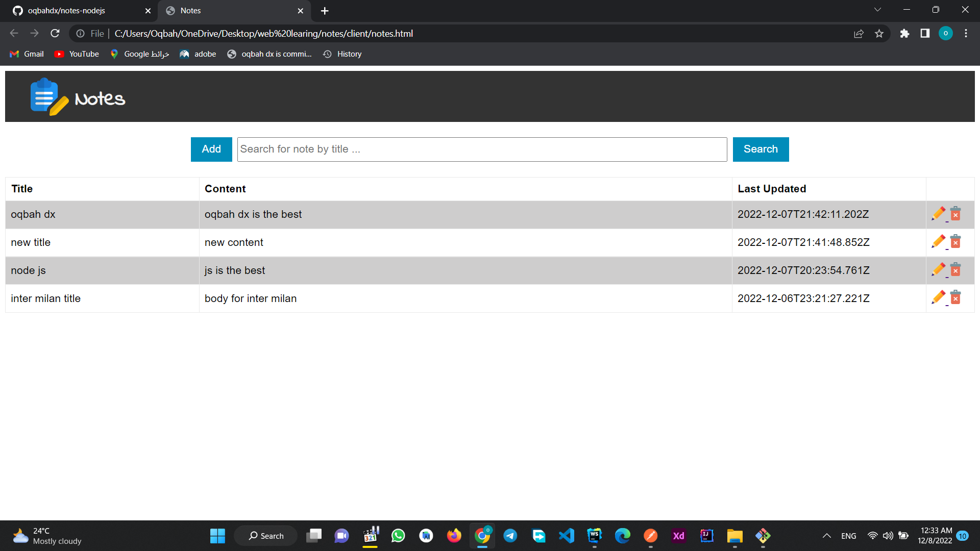The height and width of the screenshot is (551, 980).
Task: Click the Search button
Action: point(760,149)
